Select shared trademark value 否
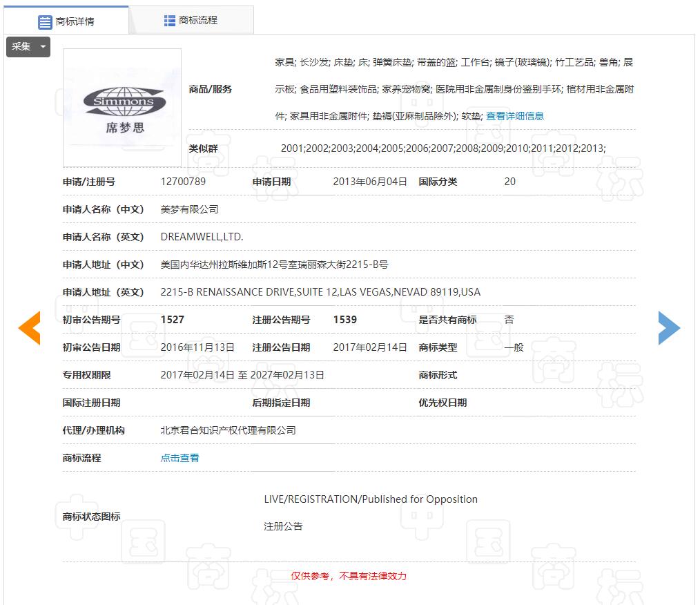Image resolution: width=700 pixels, height=605 pixels. [x=509, y=320]
